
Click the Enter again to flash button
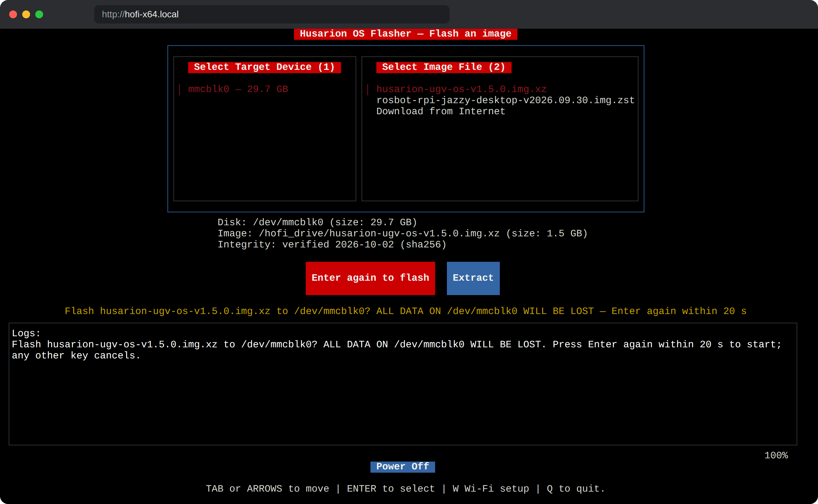(370, 278)
